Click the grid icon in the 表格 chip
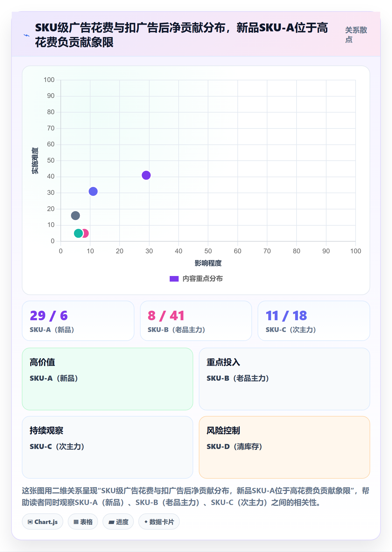Viewport: 392px width, 552px height. tap(76, 522)
